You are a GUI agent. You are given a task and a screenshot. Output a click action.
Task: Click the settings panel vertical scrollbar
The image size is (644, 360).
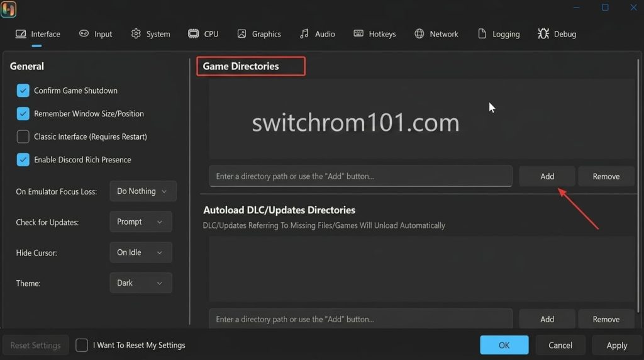click(638, 185)
